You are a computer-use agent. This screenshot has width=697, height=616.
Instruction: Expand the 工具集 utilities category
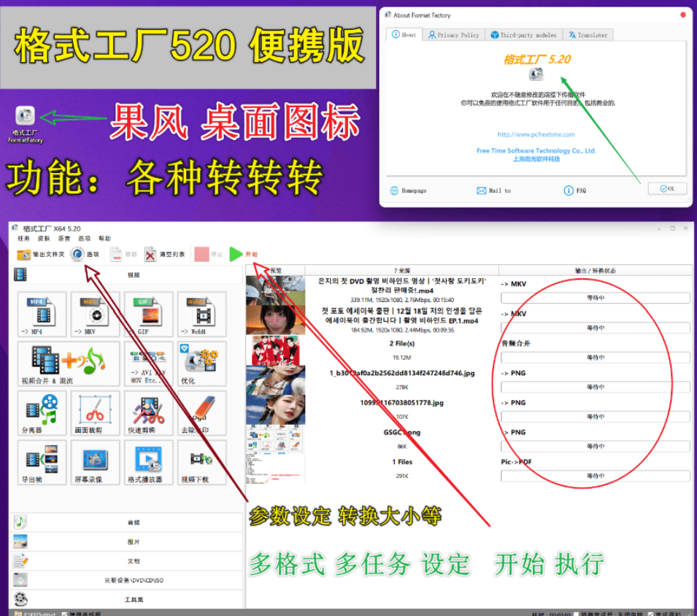point(127,599)
